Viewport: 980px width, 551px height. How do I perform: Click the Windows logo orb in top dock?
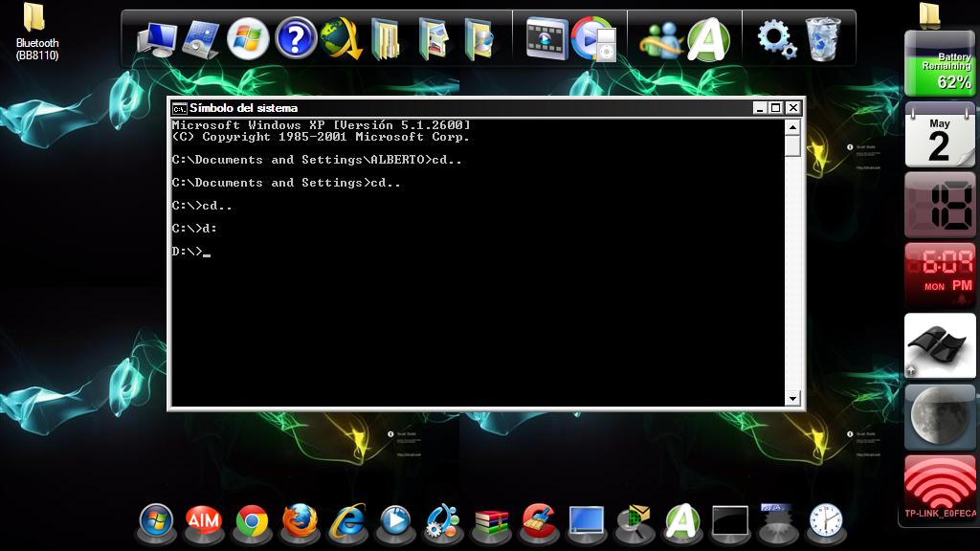tap(248, 38)
